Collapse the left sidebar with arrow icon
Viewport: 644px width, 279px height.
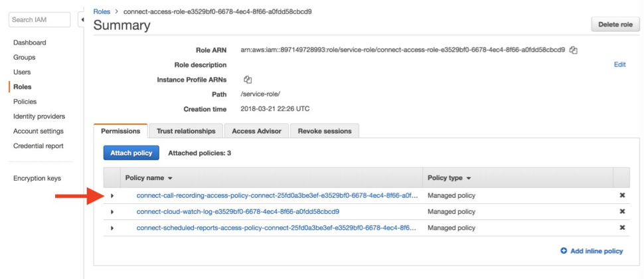click(82, 20)
